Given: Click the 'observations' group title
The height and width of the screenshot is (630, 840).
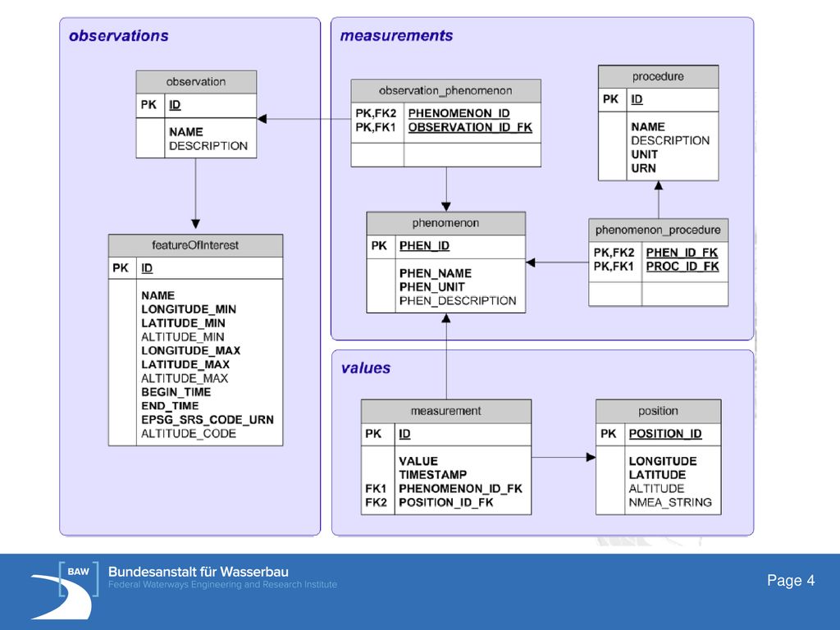Looking at the screenshot, I should 118,36.
